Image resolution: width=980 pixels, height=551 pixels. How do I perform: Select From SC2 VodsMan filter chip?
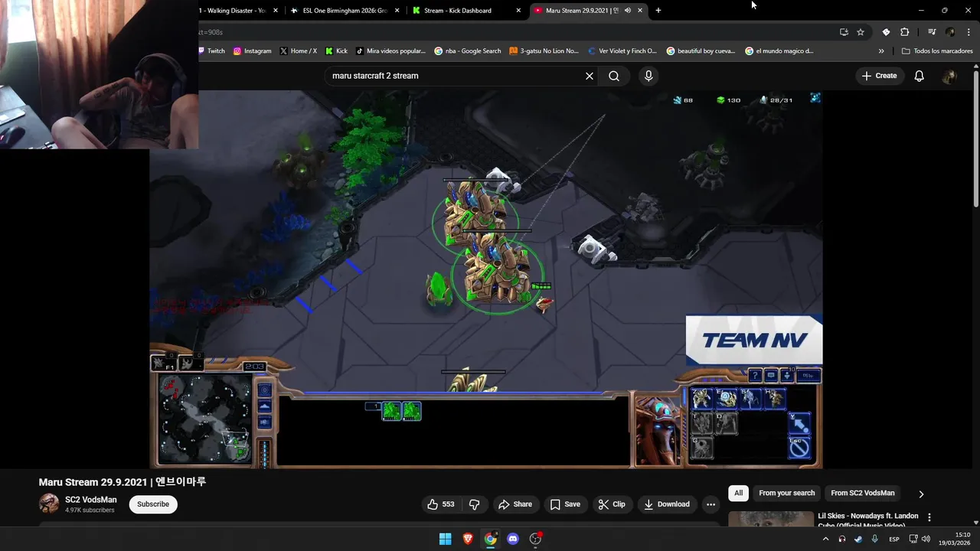[862, 493]
